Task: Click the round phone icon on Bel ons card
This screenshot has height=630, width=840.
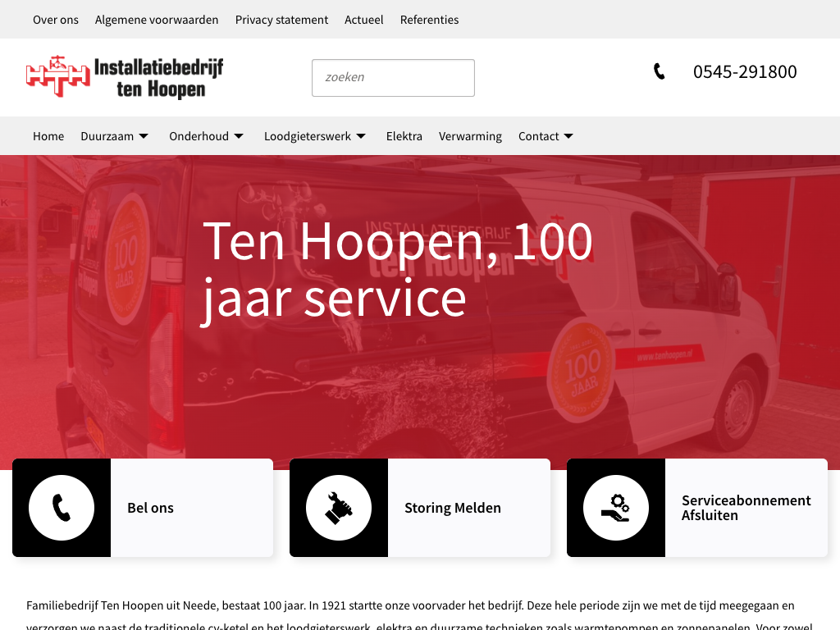Action: (62, 508)
